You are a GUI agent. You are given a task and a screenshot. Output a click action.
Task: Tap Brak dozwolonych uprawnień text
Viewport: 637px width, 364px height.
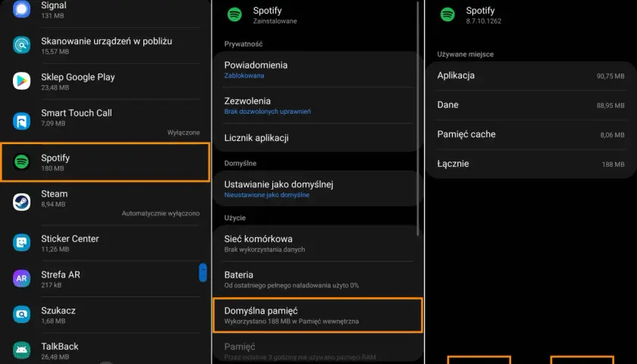[268, 111]
